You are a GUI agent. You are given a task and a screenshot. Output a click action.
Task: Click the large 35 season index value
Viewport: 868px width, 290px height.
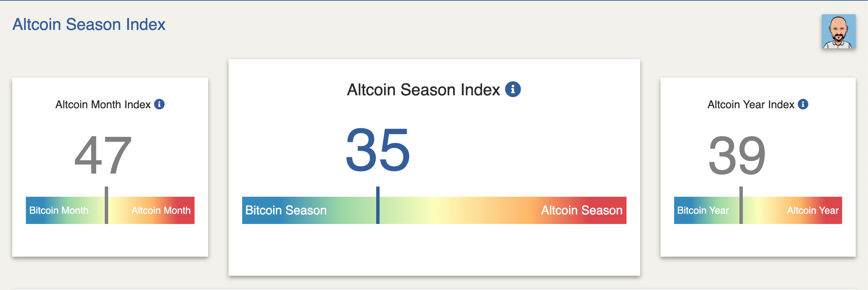point(378,149)
